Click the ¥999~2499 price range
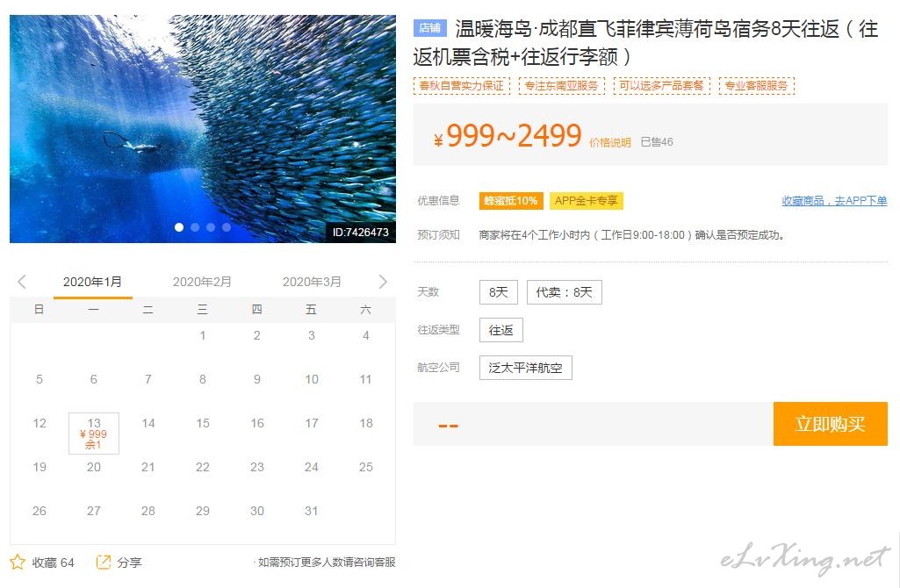The image size is (900, 588). click(x=508, y=136)
